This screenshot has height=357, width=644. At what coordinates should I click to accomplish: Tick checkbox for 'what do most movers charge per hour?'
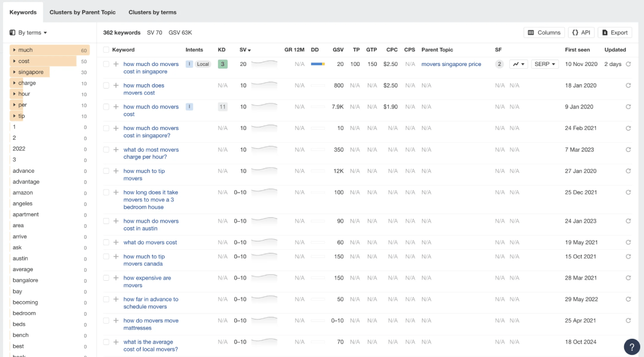106,150
